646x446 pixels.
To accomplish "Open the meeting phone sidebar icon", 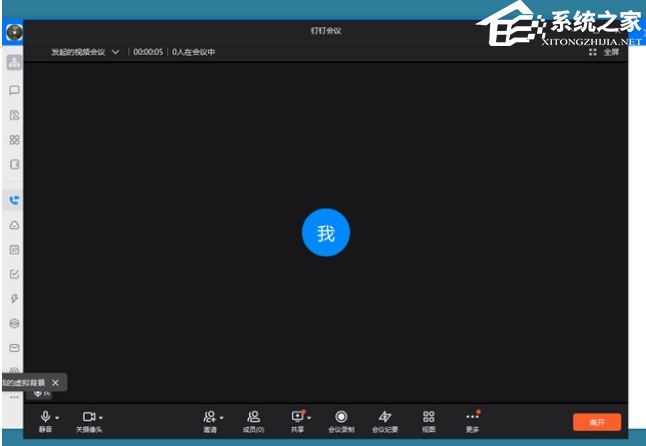I will point(14,200).
